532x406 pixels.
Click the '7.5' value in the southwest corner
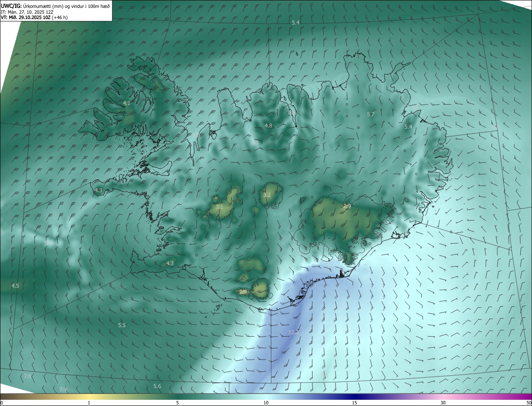(27, 376)
